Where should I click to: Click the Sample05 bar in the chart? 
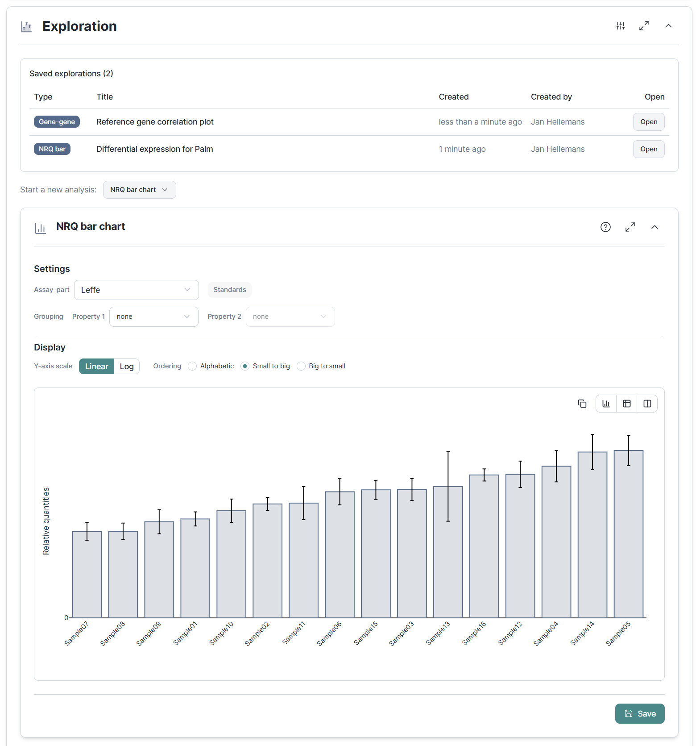[x=629, y=534]
